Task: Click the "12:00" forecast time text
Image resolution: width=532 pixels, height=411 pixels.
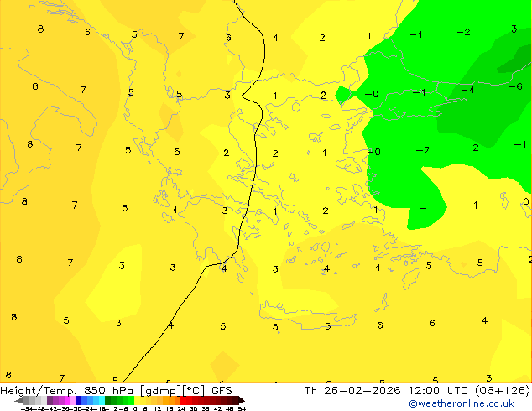Action: [x=425, y=391]
